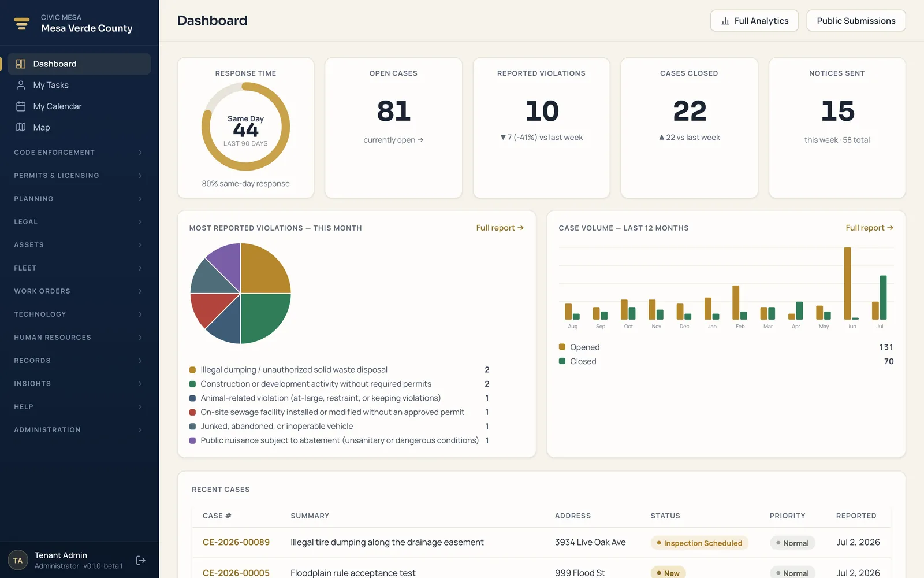Screen dimensions: 924x578
Task: Open My Calendar page
Action: click(x=80, y=106)
